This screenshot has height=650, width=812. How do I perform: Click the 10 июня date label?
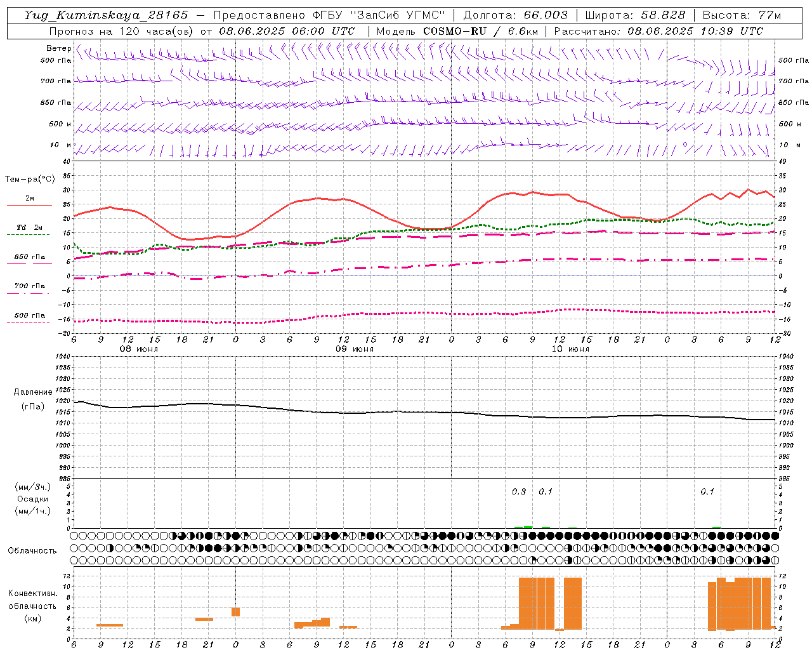tap(570, 349)
